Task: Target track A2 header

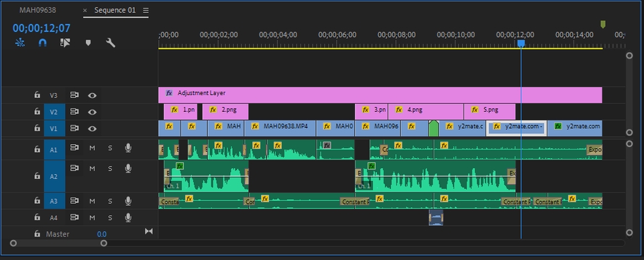Action: tap(54, 176)
